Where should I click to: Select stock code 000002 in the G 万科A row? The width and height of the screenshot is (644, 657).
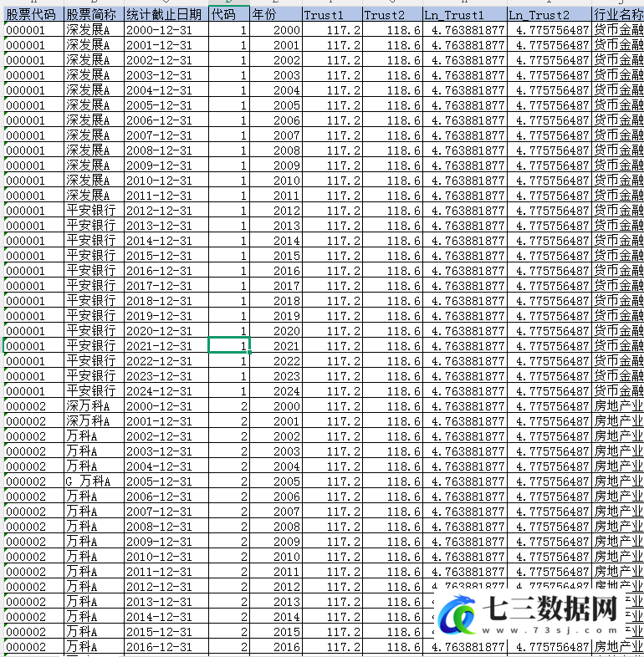[34, 481]
